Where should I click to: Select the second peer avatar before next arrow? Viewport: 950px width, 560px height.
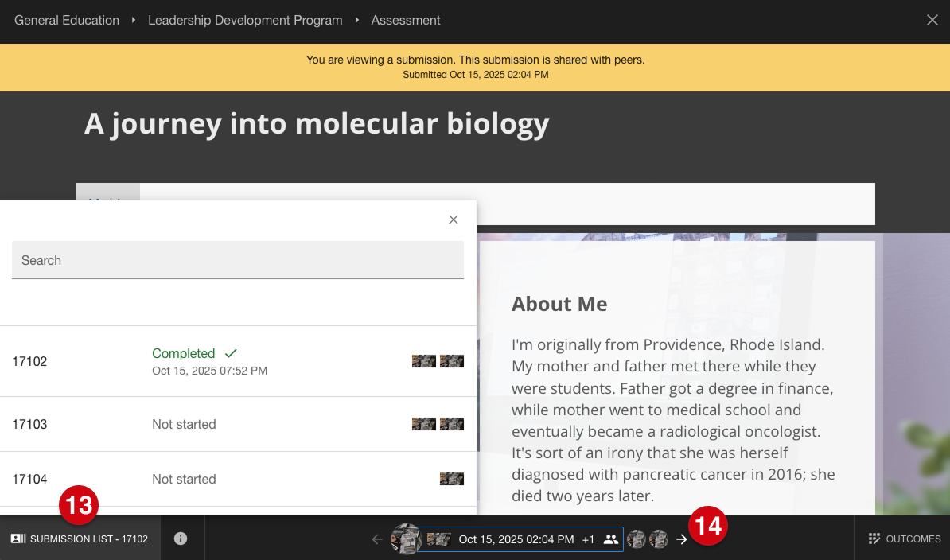pyautogui.click(x=659, y=539)
